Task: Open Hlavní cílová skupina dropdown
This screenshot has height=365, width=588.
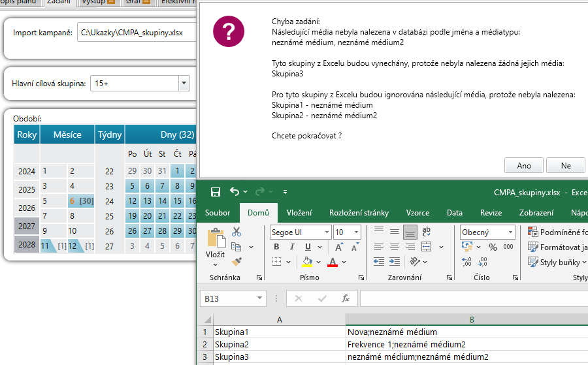Action: tap(184, 84)
